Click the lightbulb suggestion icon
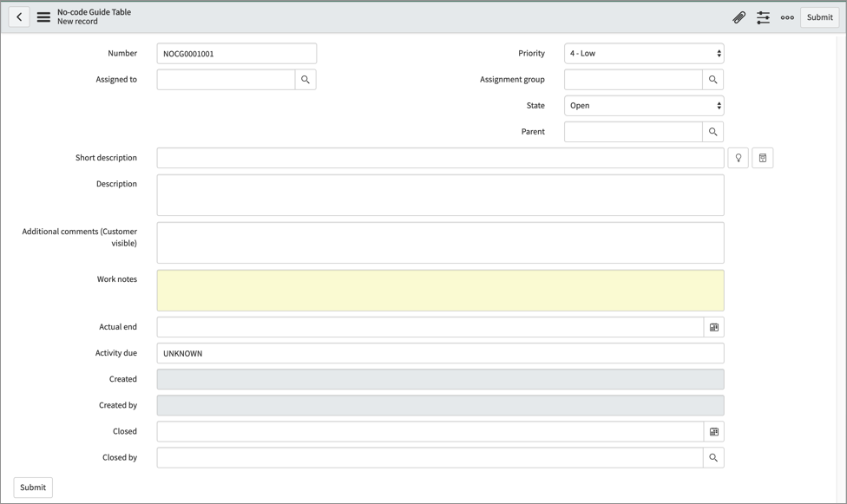 click(739, 157)
